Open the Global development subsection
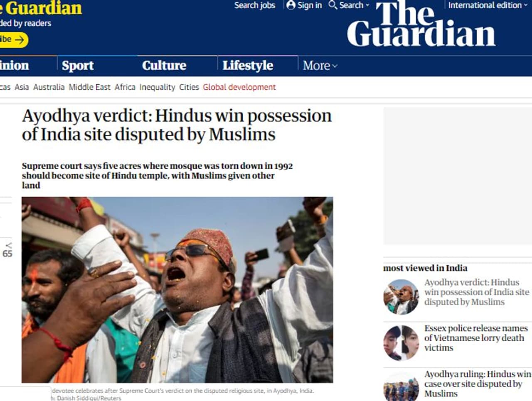532x401 pixels. tap(239, 87)
